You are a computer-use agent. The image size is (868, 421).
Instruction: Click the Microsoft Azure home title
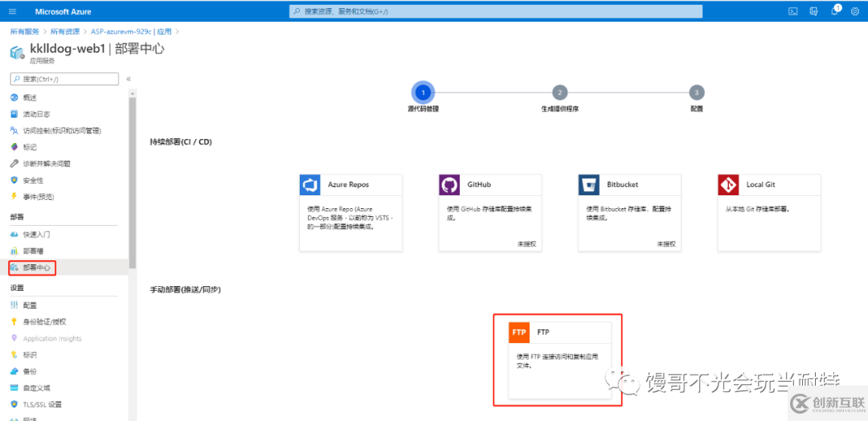coord(63,11)
